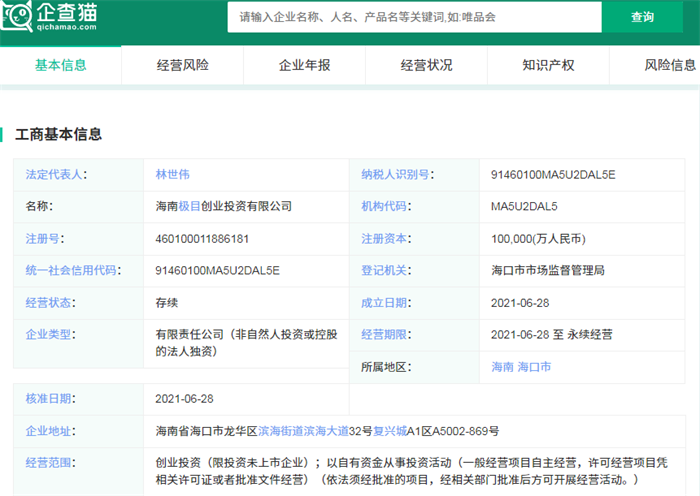Click approval date value in 核准日期 row
700x496 pixels.
184,399
